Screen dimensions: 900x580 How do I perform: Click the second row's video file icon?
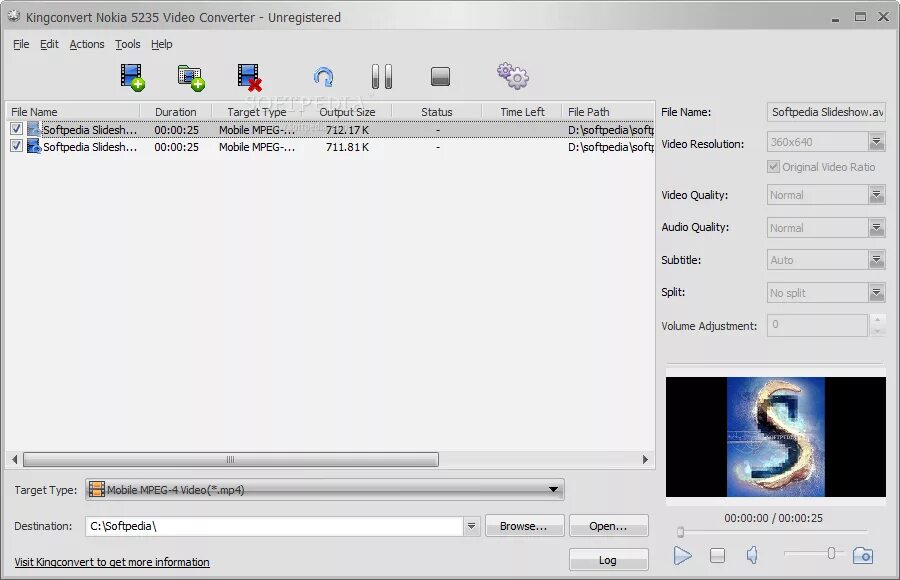click(x=34, y=146)
